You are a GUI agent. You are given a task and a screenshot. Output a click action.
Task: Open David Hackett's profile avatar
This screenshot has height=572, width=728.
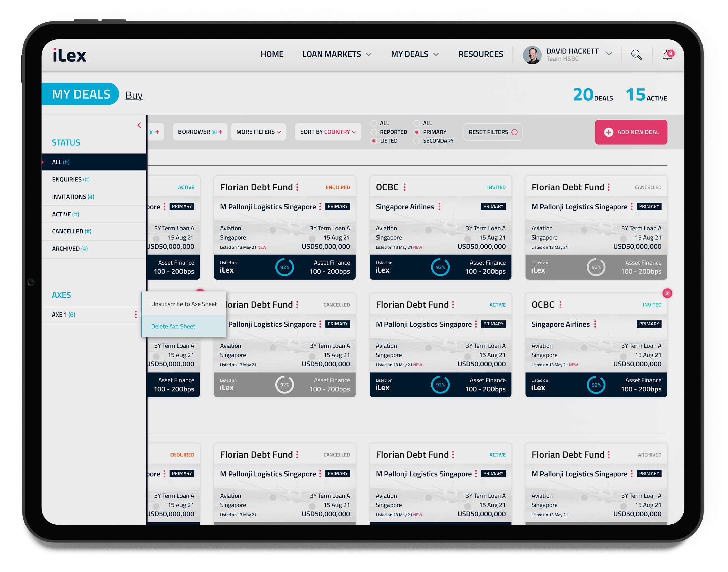point(532,55)
